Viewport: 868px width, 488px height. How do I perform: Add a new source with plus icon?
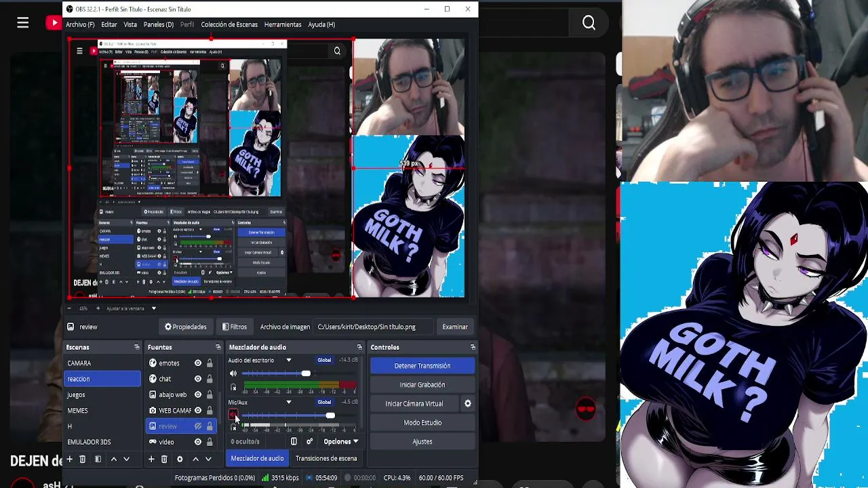[x=151, y=459]
